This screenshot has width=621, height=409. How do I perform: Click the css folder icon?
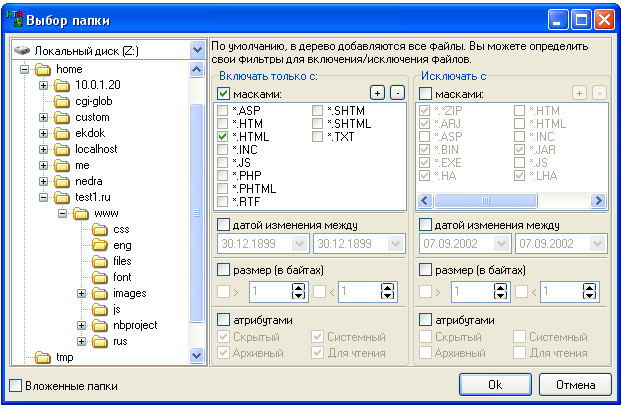(x=100, y=229)
